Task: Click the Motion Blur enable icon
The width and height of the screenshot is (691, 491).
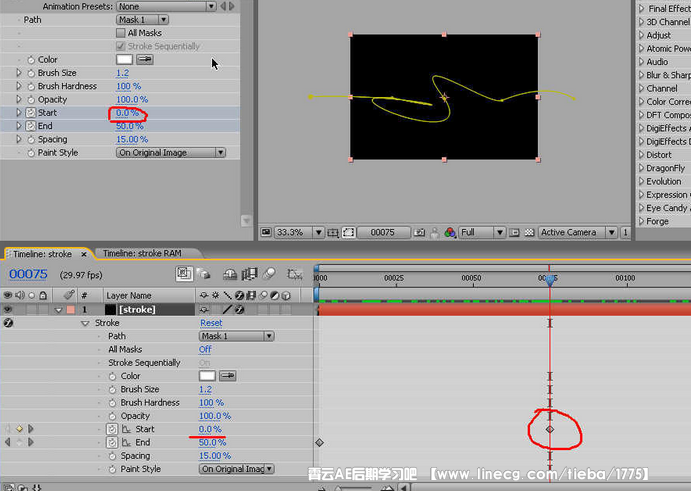Action: 269,274
